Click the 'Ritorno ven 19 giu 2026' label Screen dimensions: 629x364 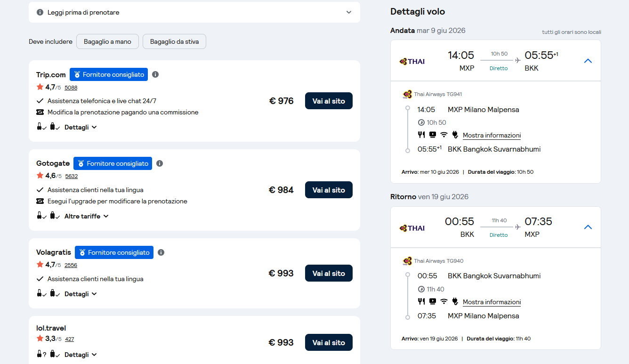click(429, 197)
